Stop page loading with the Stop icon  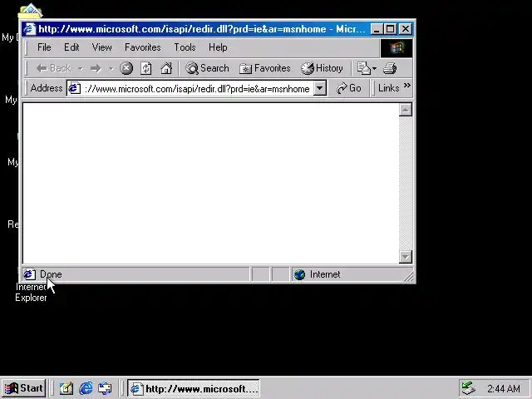126,68
